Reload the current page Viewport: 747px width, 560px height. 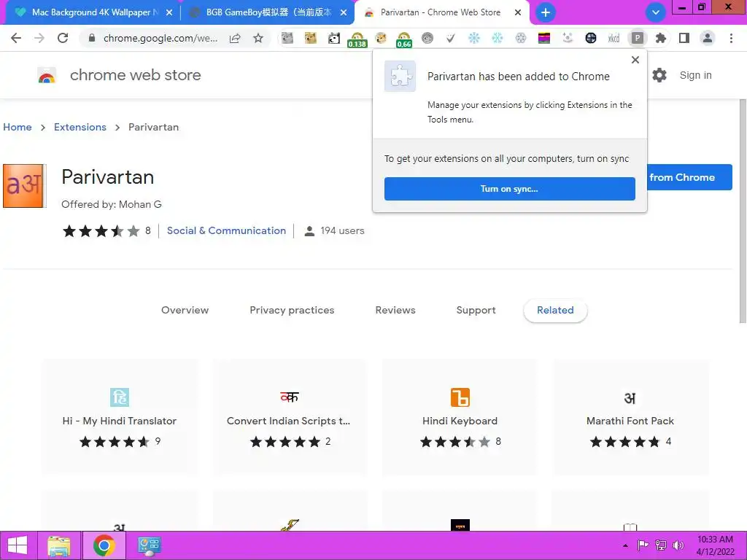coord(63,38)
